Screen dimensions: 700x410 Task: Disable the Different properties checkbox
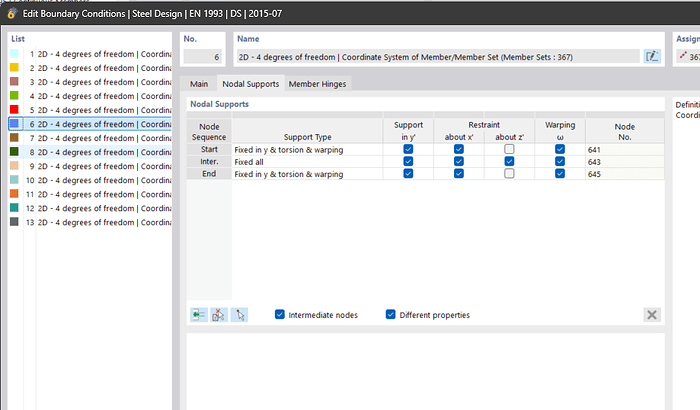[391, 315]
